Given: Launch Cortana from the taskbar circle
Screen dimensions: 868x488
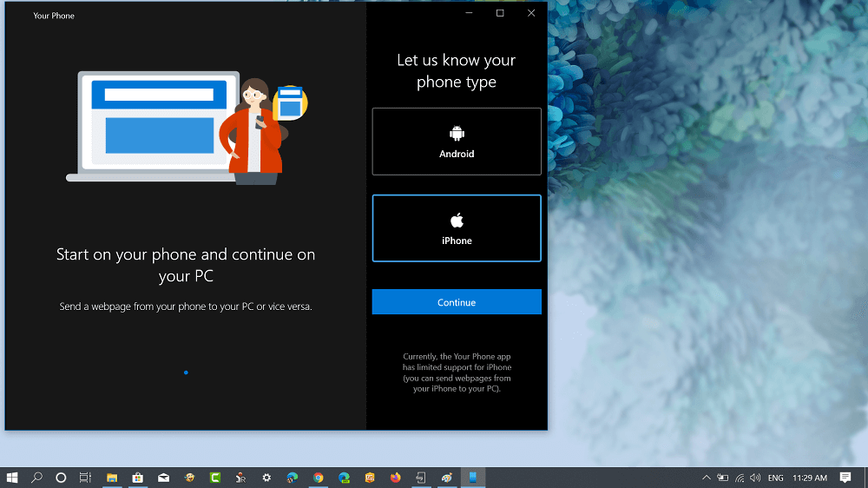Looking at the screenshot, I should pos(61,478).
